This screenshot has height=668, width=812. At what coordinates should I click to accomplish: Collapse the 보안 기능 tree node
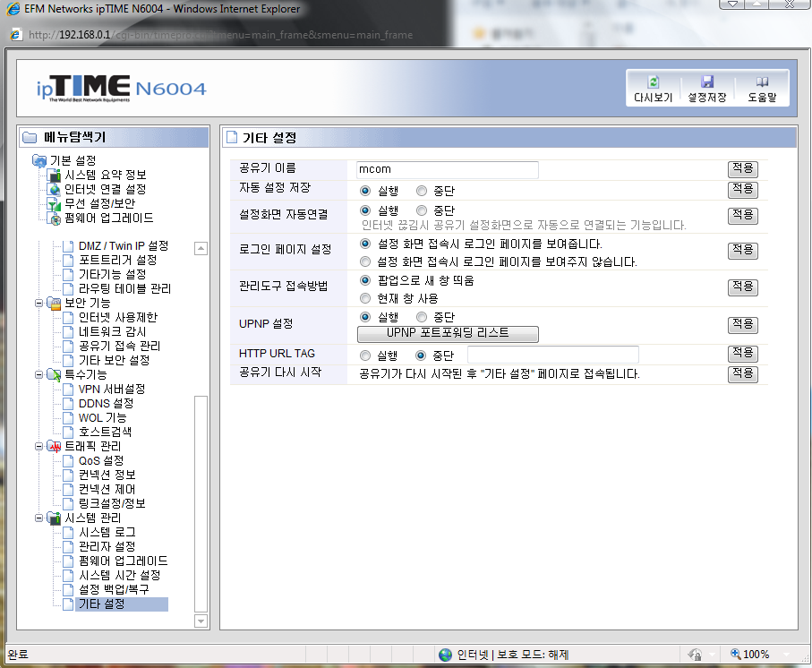coord(38,303)
